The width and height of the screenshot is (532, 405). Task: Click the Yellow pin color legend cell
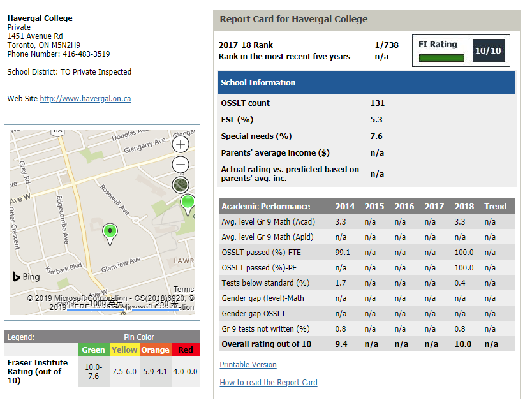pos(124,350)
